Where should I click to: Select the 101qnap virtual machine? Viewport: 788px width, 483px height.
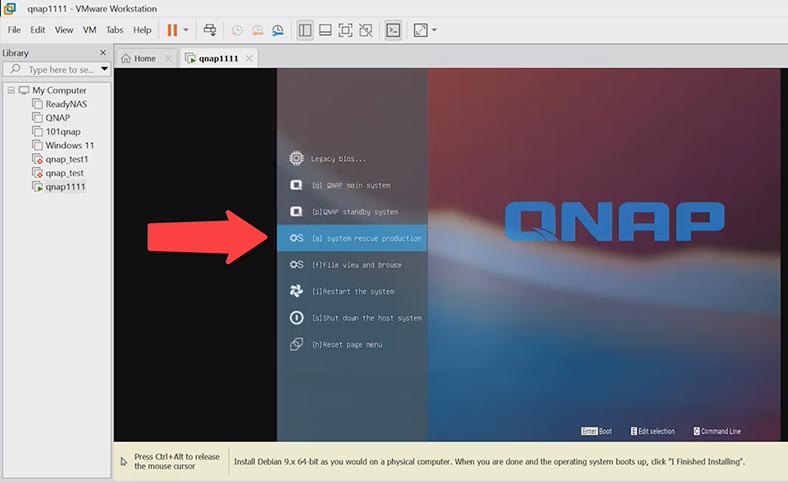coord(63,132)
